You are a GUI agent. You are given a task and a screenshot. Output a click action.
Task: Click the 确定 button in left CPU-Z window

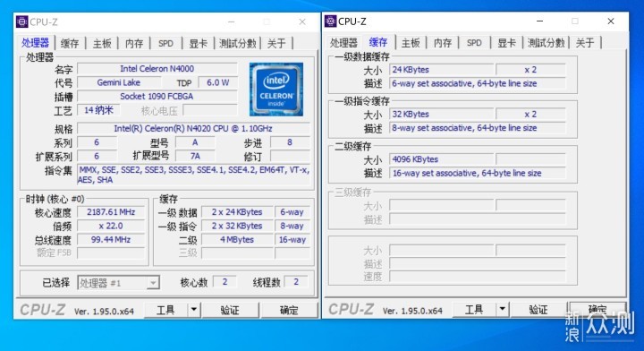tap(289, 310)
